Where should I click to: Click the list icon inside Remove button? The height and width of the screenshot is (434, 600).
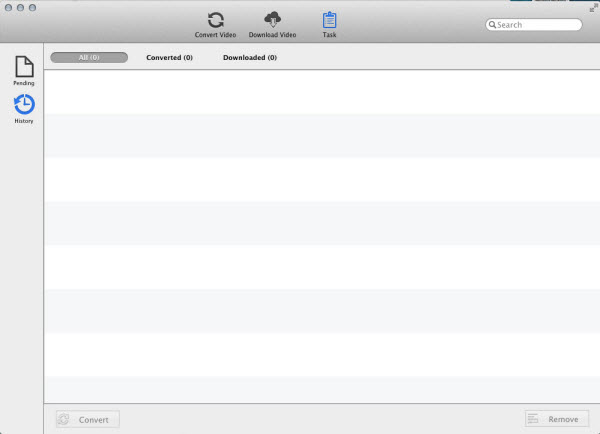coord(533,420)
